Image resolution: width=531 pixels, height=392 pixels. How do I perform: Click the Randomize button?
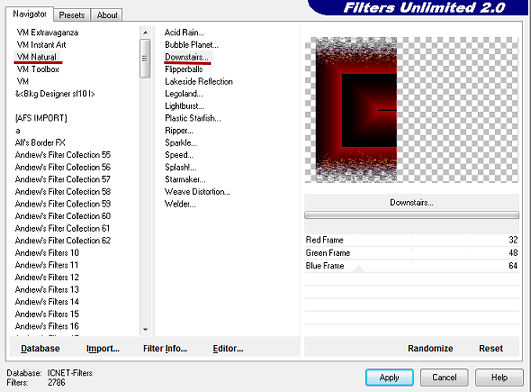pyautogui.click(x=430, y=348)
